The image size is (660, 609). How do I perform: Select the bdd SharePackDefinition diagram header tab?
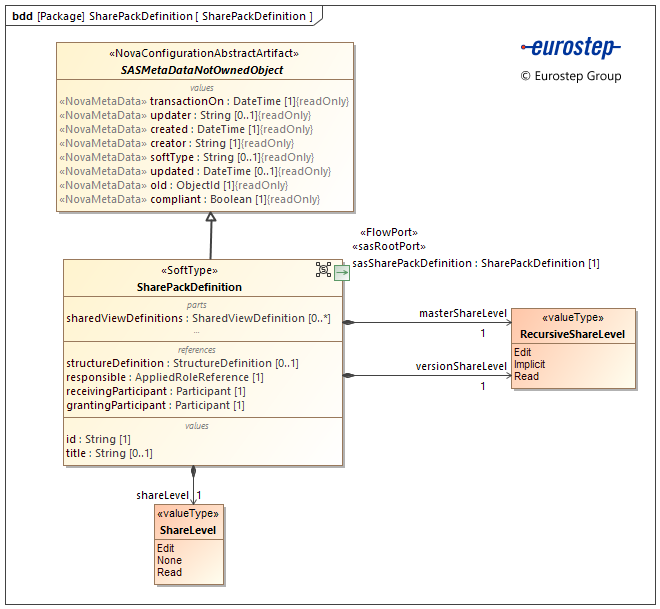click(x=162, y=16)
